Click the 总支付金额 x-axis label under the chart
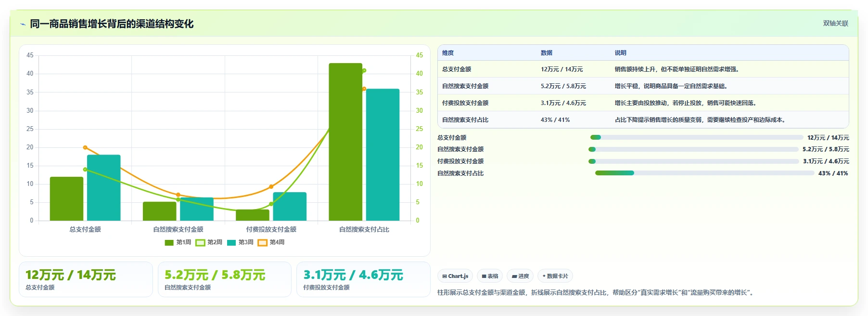 pos(85,229)
